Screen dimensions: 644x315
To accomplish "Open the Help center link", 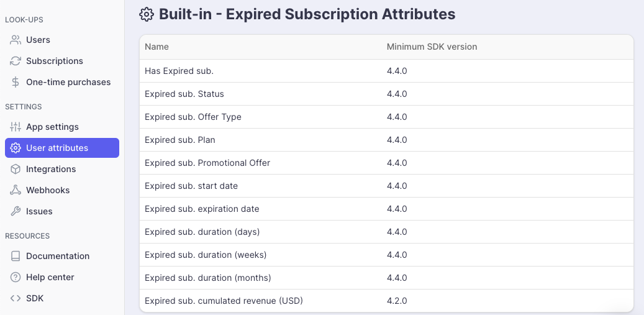I will [50, 277].
